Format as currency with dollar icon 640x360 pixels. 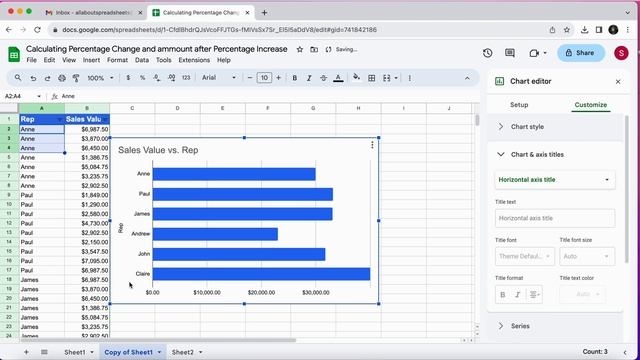tap(128, 78)
